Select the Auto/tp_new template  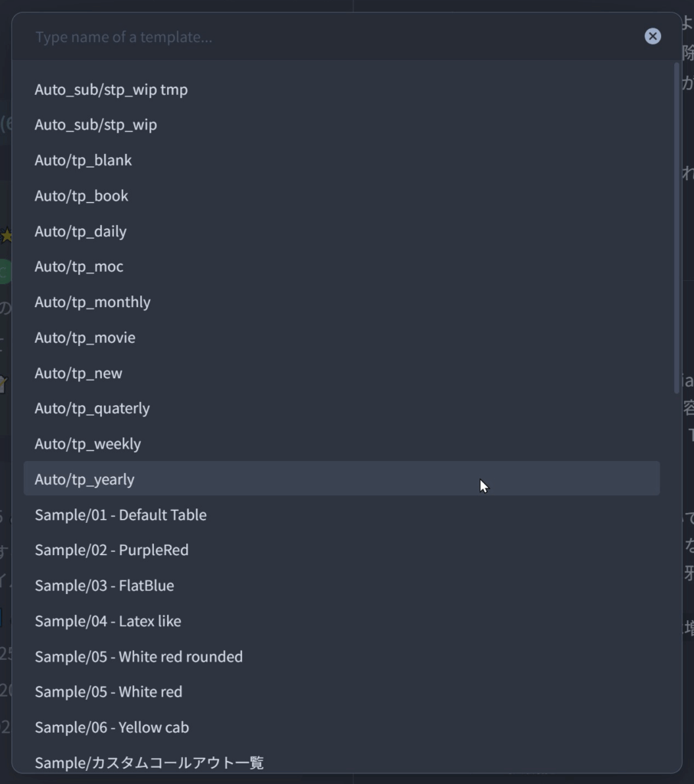[x=78, y=374]
